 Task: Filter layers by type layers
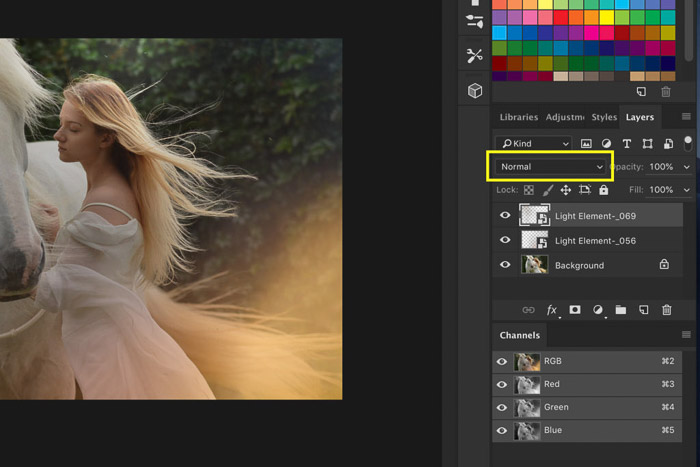click(627, 143)
